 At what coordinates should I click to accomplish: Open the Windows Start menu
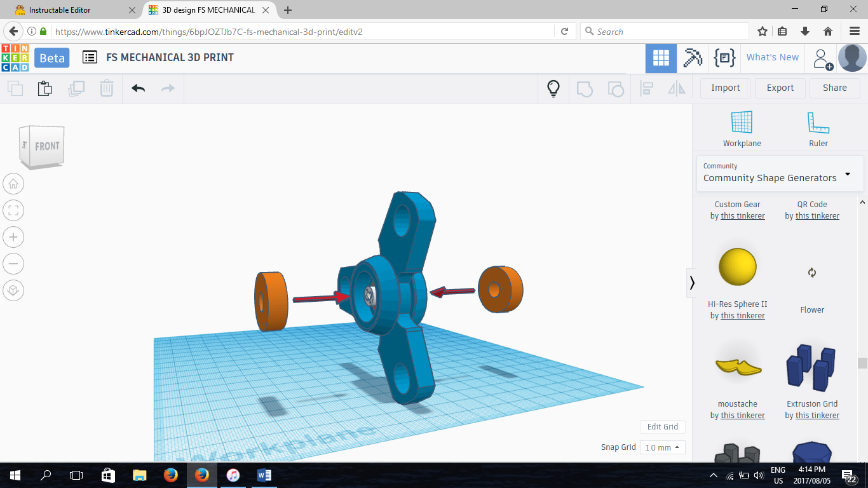[x=15, y=475]
